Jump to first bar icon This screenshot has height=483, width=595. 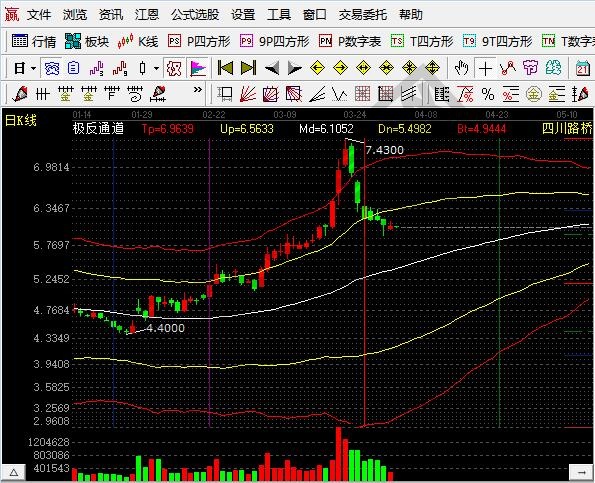click(225, 68)
